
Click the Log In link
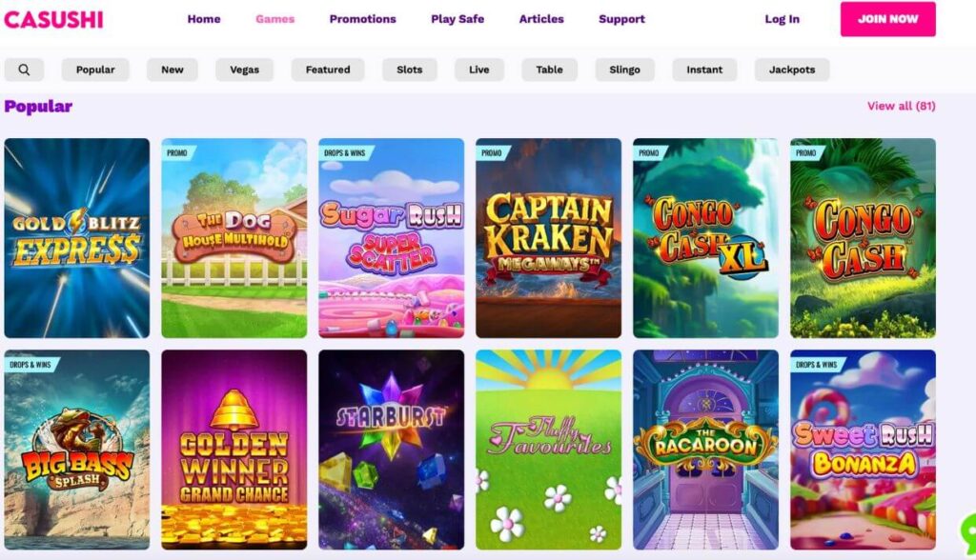click(x=783, y=19)
